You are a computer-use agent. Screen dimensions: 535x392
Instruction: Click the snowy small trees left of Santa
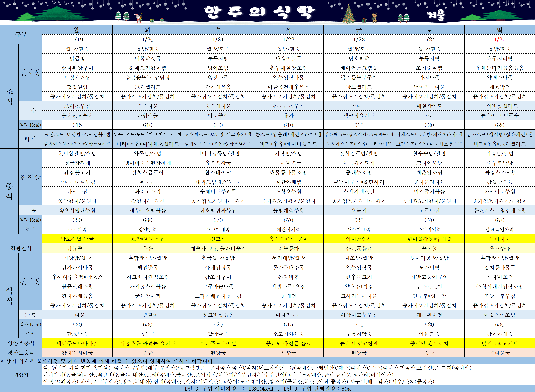pyautogui.click(x=122, y=16)
